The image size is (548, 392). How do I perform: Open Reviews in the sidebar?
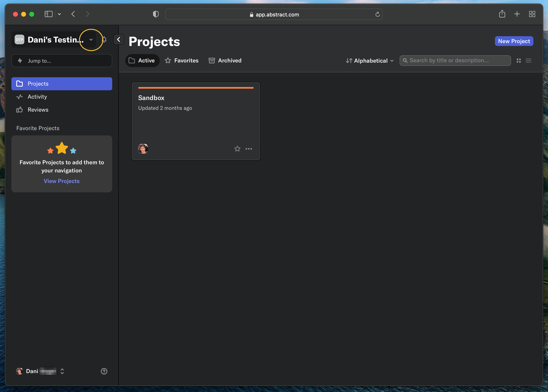click(x=62, y=110)
